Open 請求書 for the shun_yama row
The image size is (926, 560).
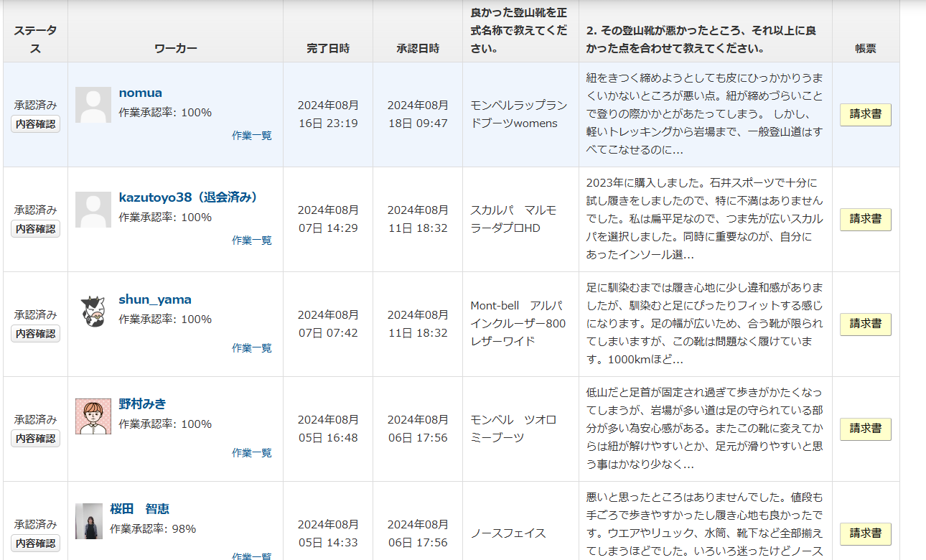coord(866,325)
